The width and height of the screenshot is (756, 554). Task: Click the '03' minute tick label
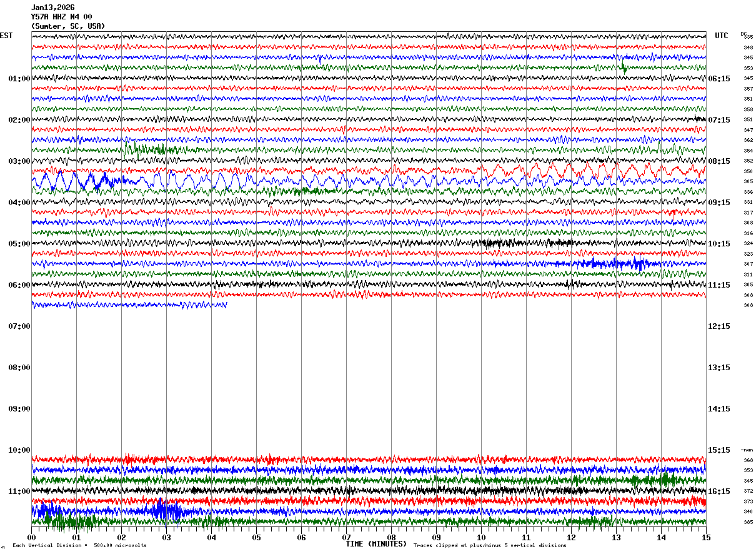point(166,537)
